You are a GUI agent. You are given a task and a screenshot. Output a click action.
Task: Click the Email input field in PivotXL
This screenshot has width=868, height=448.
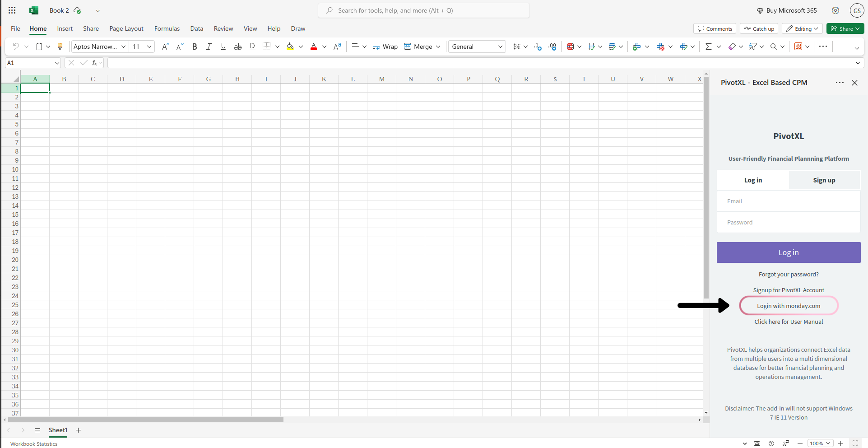pyautogui.click(x=788, y=201)
